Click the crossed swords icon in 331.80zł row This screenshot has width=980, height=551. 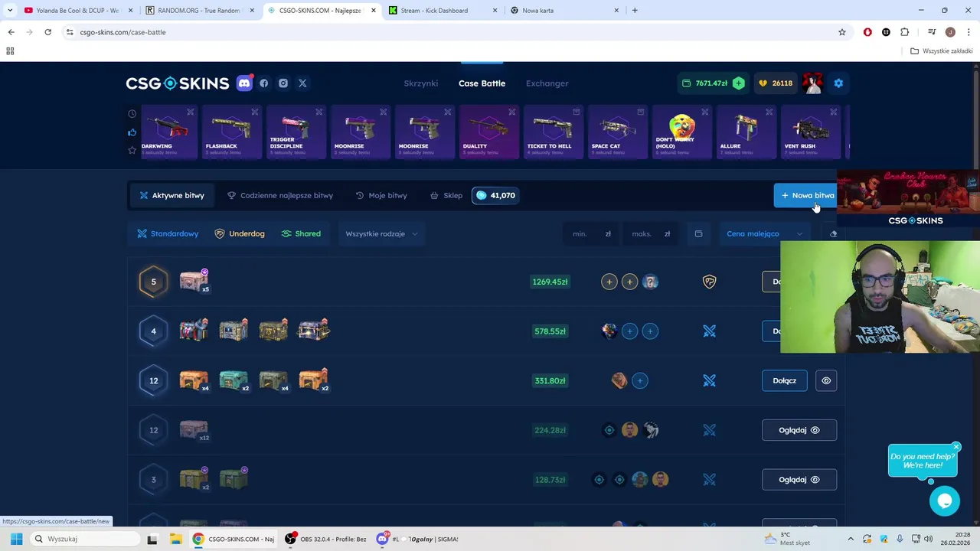(710, 380)
